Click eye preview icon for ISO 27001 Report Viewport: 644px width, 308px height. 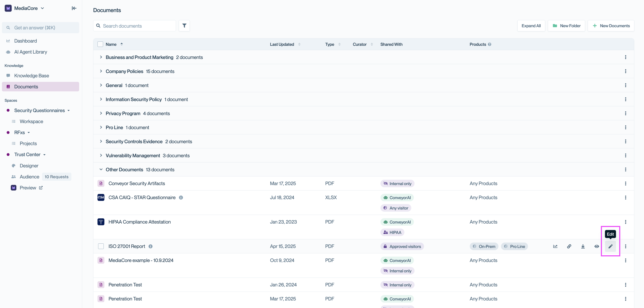pyautogui.click(x=597, y=246)
